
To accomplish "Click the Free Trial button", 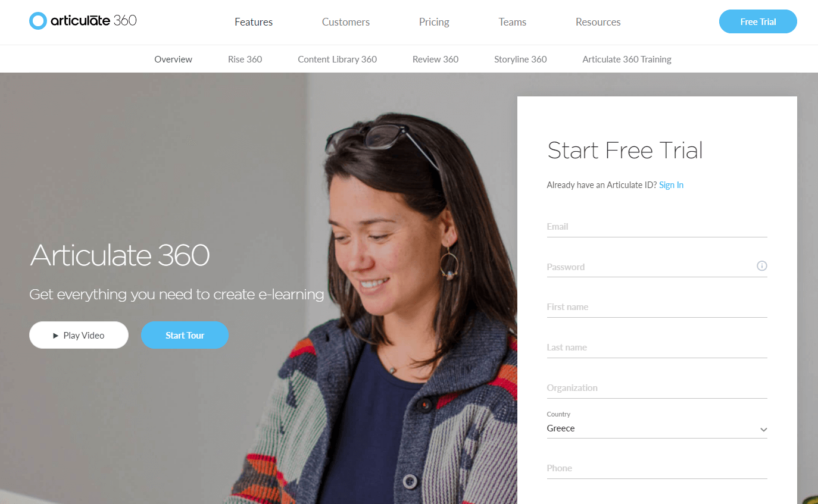I will [758, 21].
